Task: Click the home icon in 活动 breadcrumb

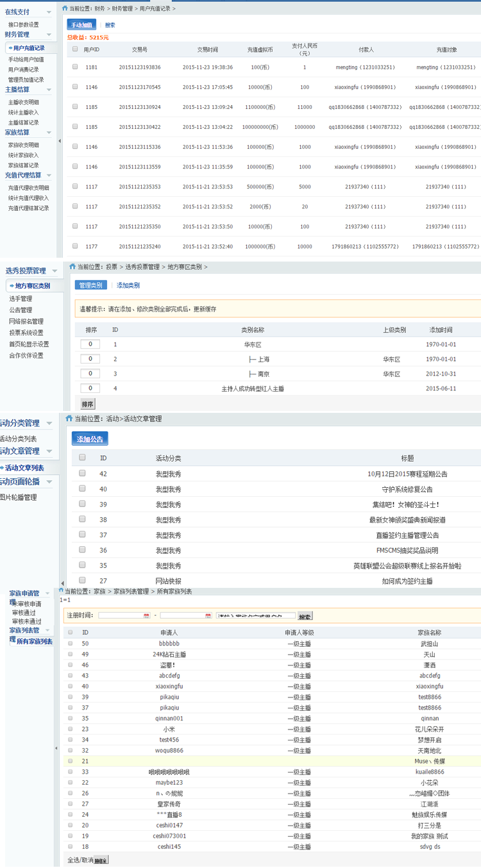Action: coord(69,418)
